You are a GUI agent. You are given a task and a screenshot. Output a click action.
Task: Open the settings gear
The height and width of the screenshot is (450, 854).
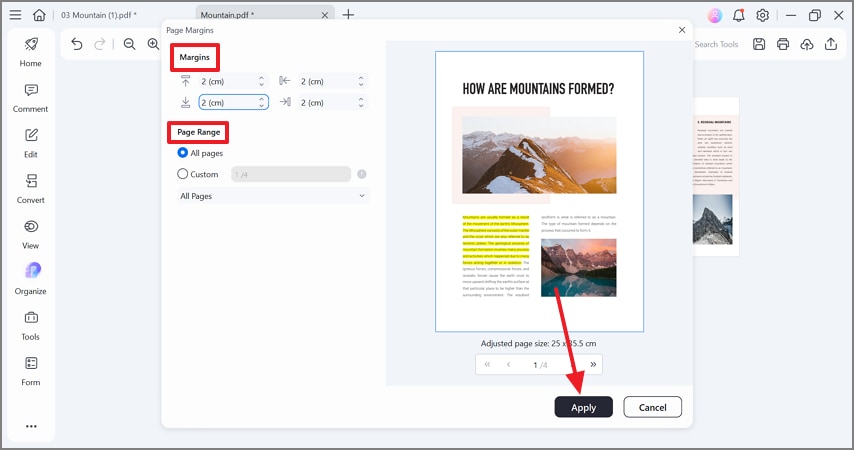(x=762, y=15)
